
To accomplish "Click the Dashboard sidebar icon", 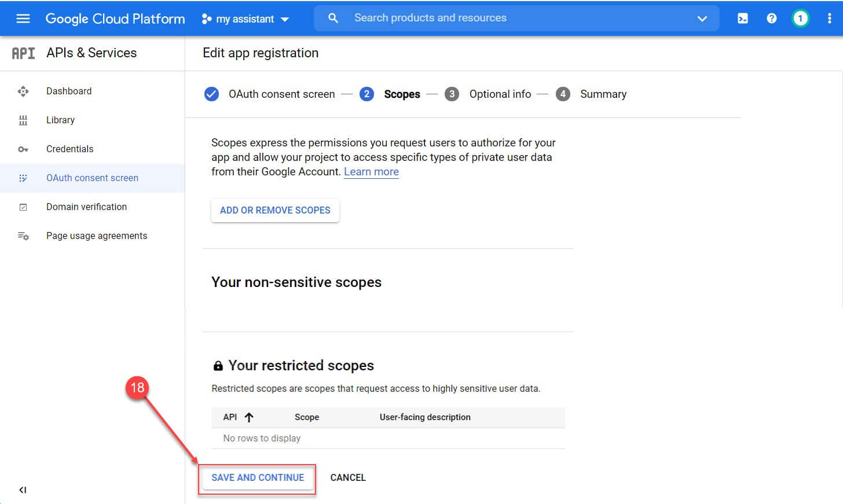I will [23, 91].
